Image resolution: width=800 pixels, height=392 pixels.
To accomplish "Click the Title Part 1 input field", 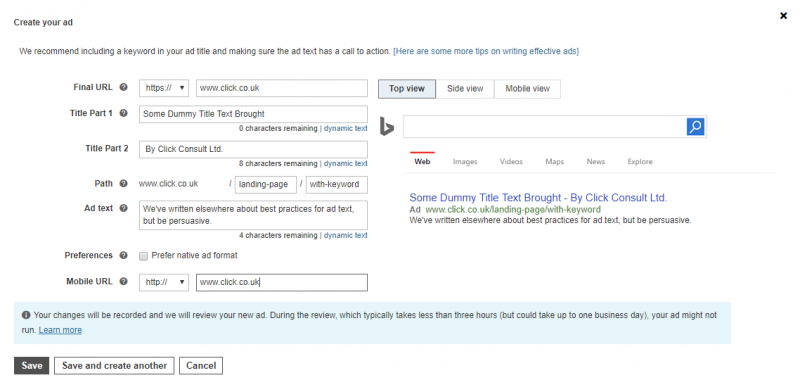I will 253,114.
